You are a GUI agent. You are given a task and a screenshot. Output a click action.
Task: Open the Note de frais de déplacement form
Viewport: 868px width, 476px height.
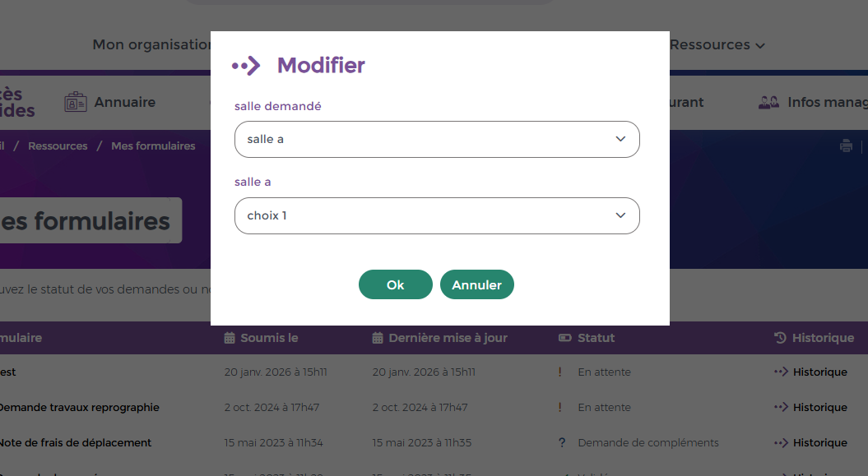tap(76, 443)
